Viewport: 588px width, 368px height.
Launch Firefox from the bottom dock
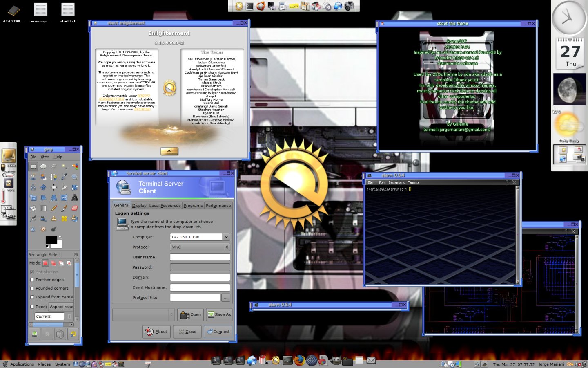[x=299, y=360]
